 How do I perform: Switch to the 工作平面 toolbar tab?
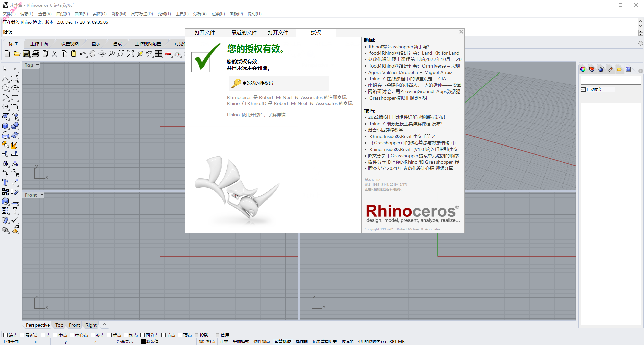coord(39,44)
